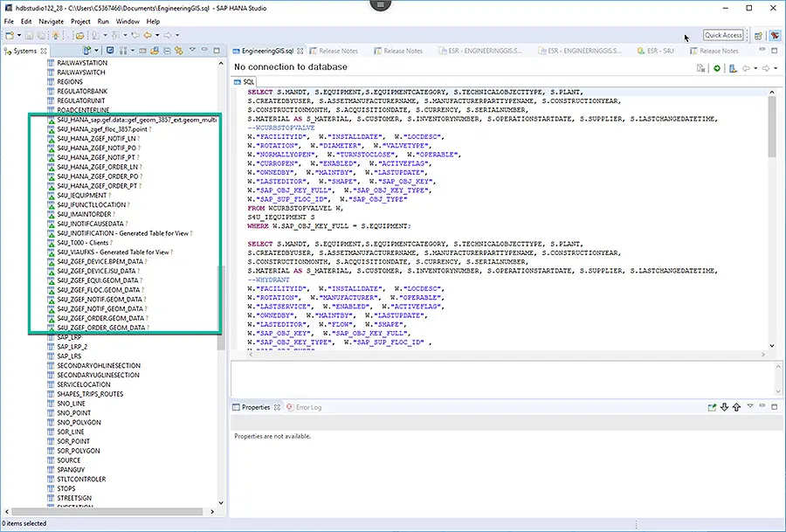Click the New wizard toolbar icon

9,36
